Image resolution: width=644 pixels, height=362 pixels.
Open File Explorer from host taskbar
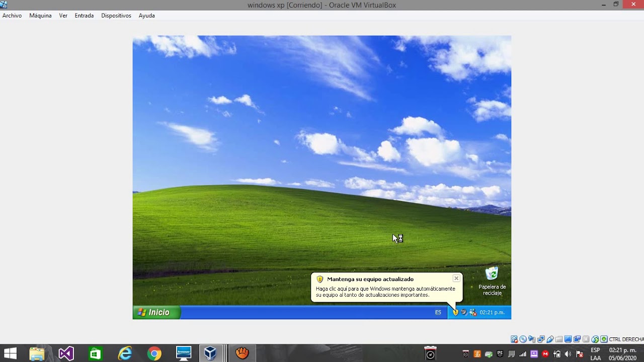[37, 354]
